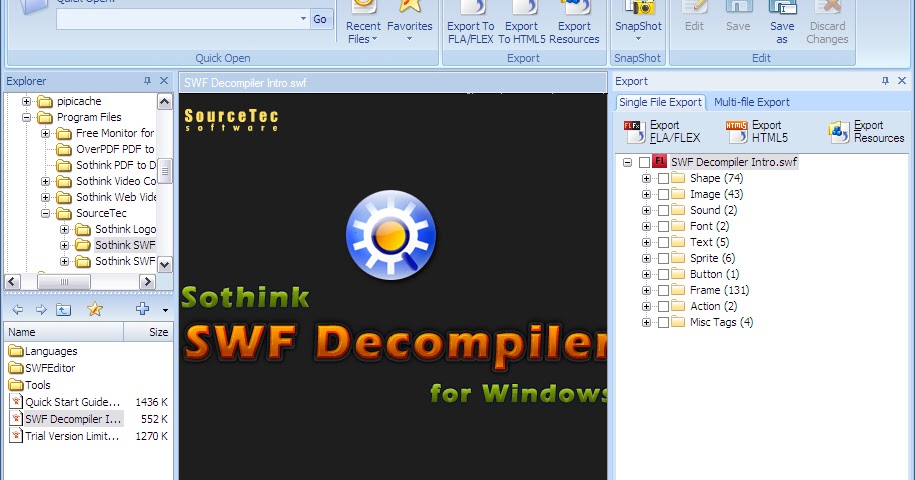Click Discard Changes in ribbon

(x=827, y=23)
